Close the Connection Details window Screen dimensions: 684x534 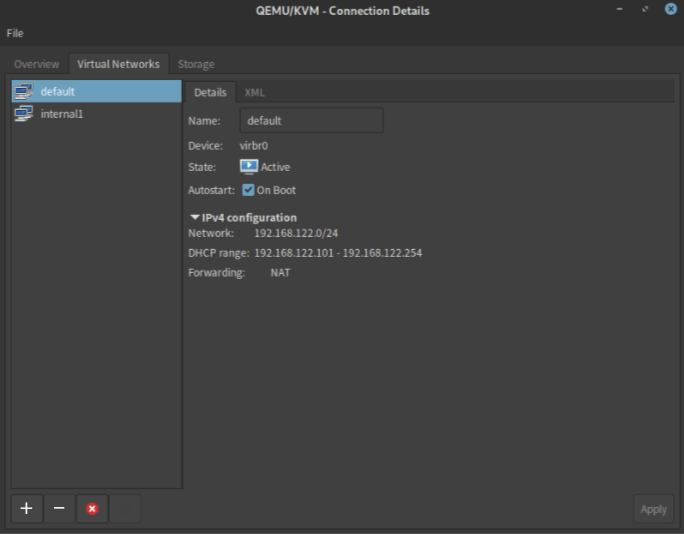[x=670, y=9]
